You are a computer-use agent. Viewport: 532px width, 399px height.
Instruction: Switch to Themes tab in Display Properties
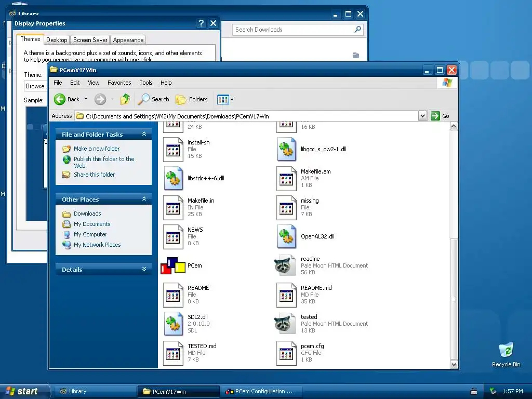point(30,39)
